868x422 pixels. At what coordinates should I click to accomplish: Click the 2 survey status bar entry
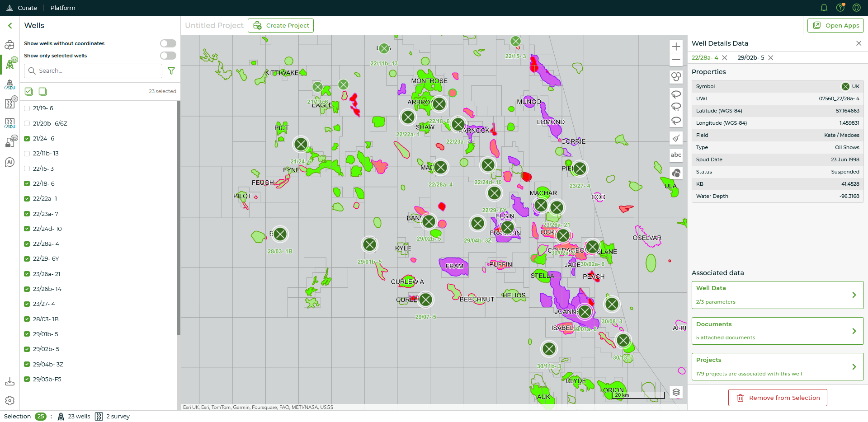point(113,417)
